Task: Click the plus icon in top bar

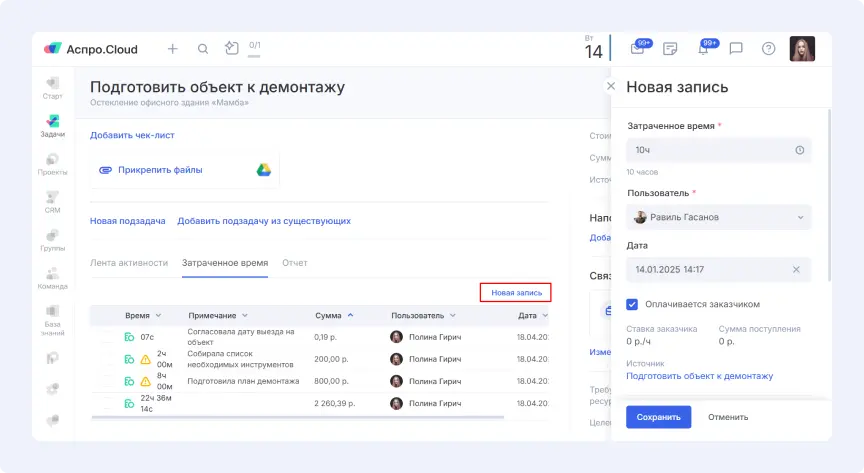Action: (172, 48)
